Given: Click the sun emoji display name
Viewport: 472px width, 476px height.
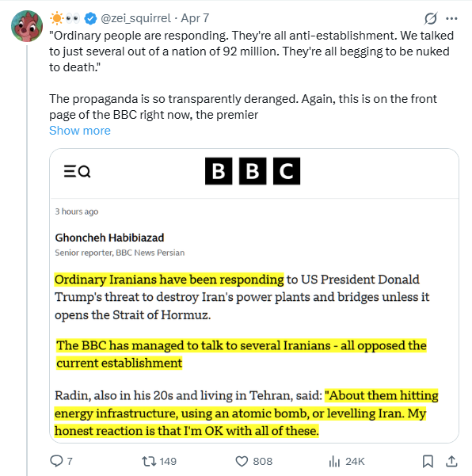Looking at the screenshot, I should pyautogui.click(x=65, y=18).
